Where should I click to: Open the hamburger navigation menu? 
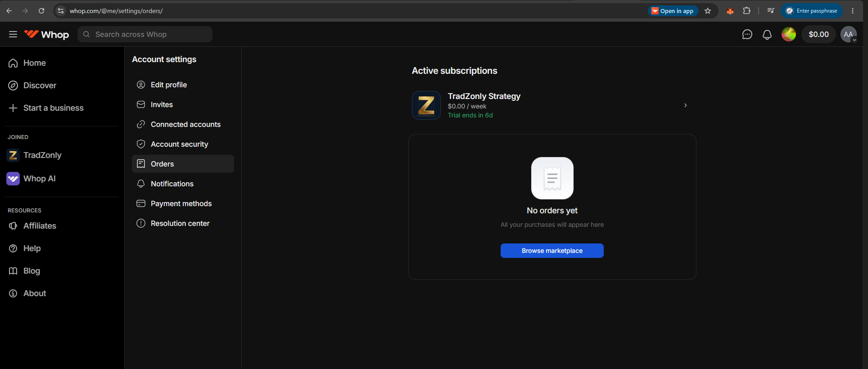[x=13, y=34]
